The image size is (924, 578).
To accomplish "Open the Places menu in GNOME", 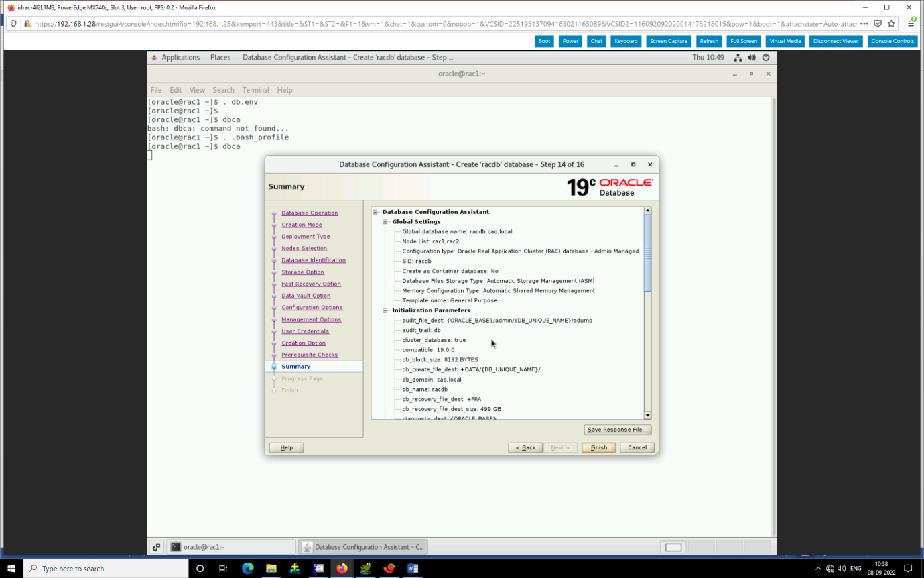I will (x=220, y=58).
